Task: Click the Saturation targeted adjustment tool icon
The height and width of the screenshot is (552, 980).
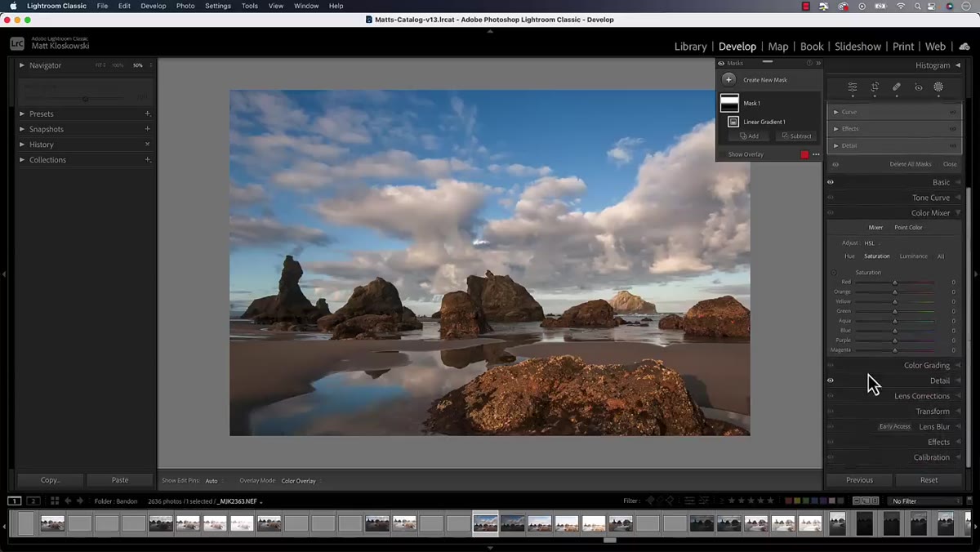Action: pos(834,273)
